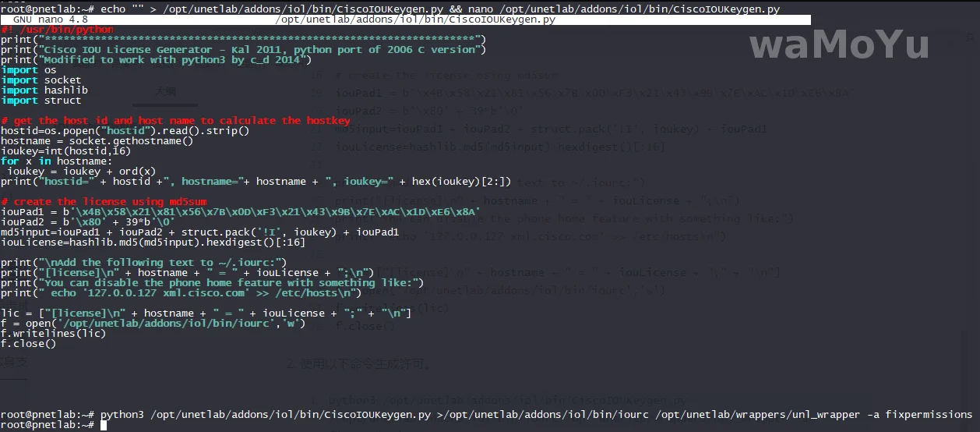Click the f = open iourc line

153,324
